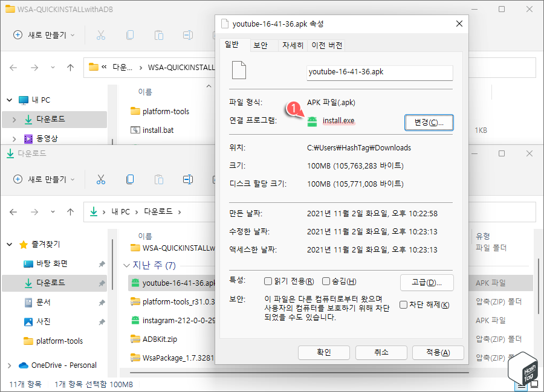The image size is (544, 392).
Task: Click blank file icon in properties dialog
Action: (x=239, y=70)
